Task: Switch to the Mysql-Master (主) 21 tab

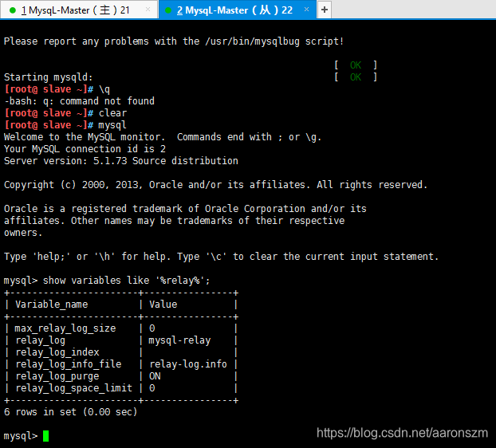Action: (79, 10)
